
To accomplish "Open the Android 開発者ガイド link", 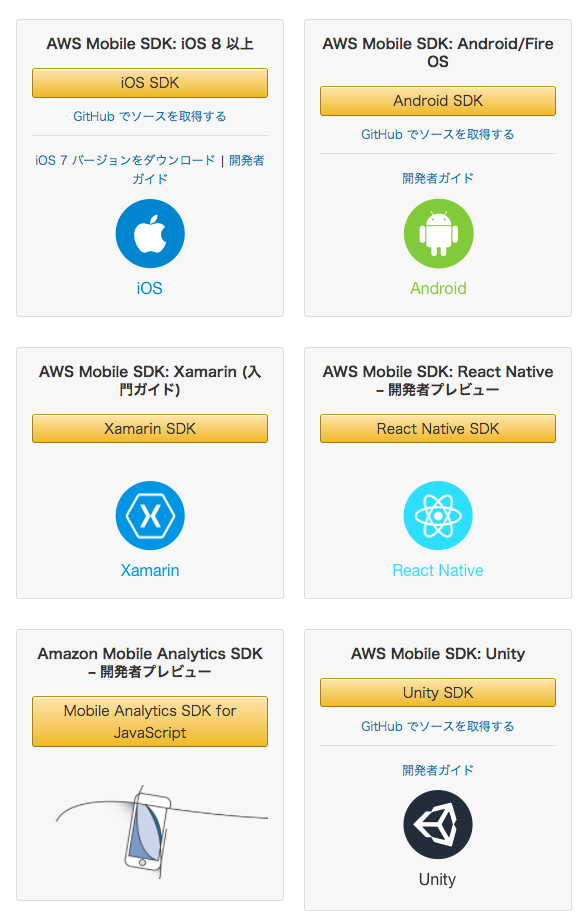I will tap(438, 178).
